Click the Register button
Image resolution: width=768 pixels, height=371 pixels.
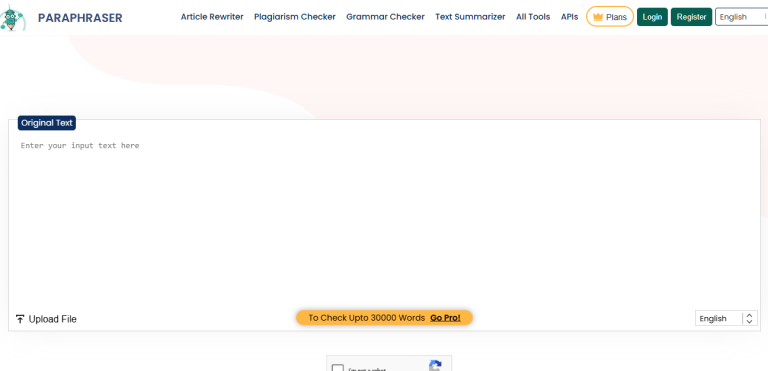[x=691, y=17]
